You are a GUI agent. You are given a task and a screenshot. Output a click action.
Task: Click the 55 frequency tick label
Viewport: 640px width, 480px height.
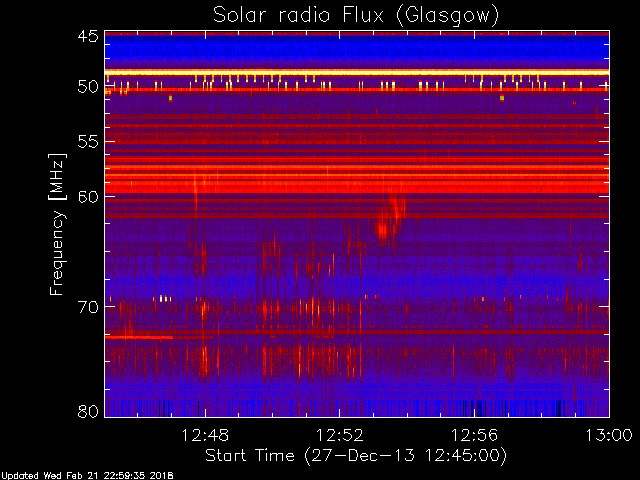point(88,142)
